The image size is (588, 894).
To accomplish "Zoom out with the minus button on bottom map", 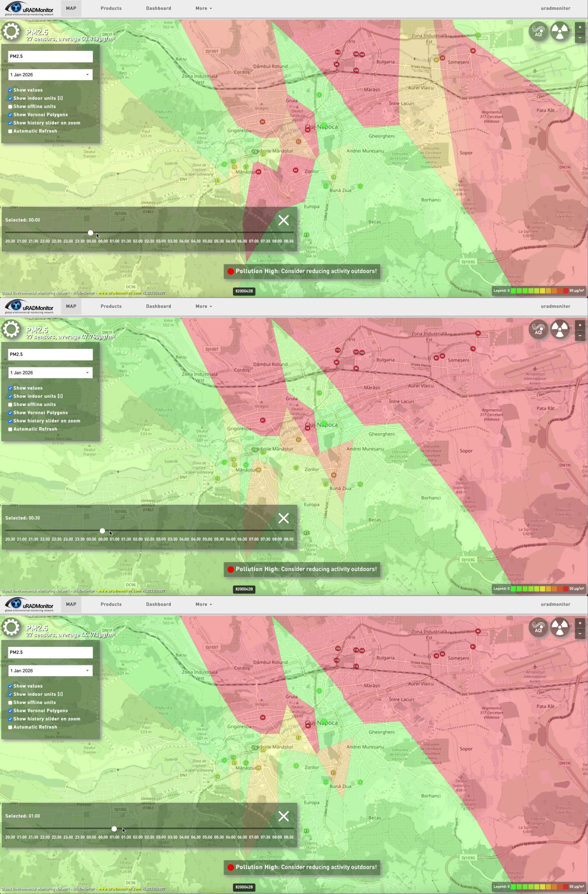I will [x=580, y=634].
